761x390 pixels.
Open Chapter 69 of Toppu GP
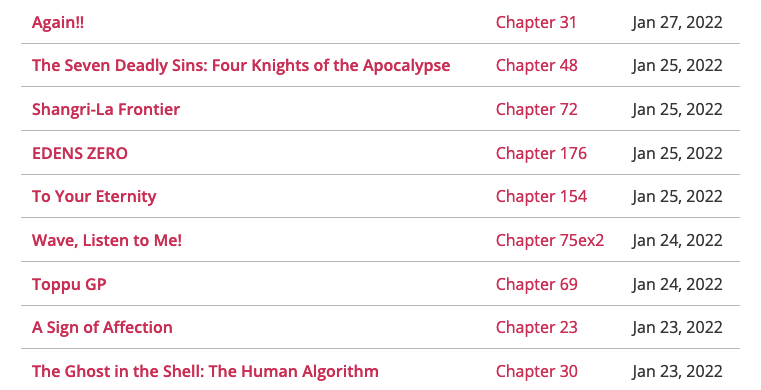click(536, 284)
